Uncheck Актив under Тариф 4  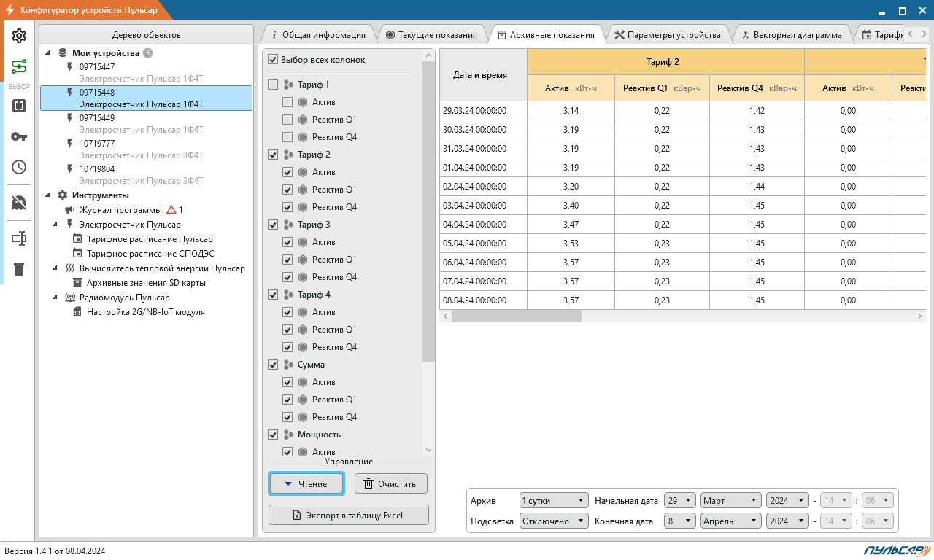(x=287, y=312)
